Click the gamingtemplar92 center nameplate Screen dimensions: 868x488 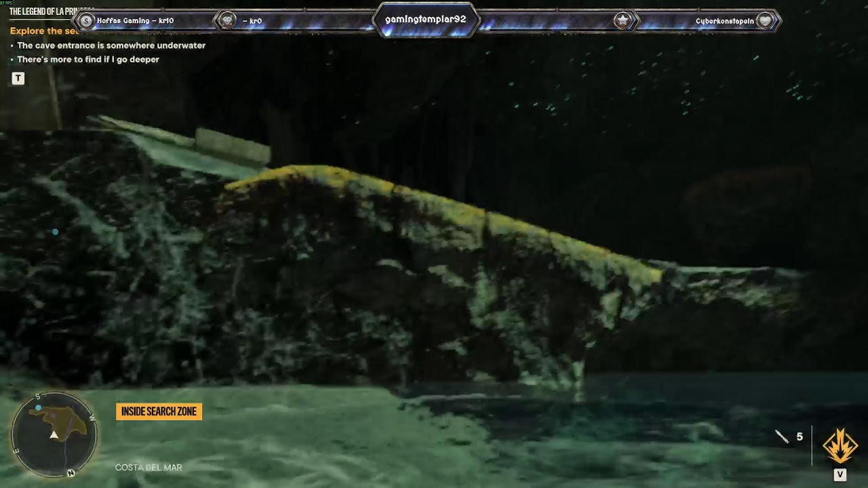click(x=426, y=20)
